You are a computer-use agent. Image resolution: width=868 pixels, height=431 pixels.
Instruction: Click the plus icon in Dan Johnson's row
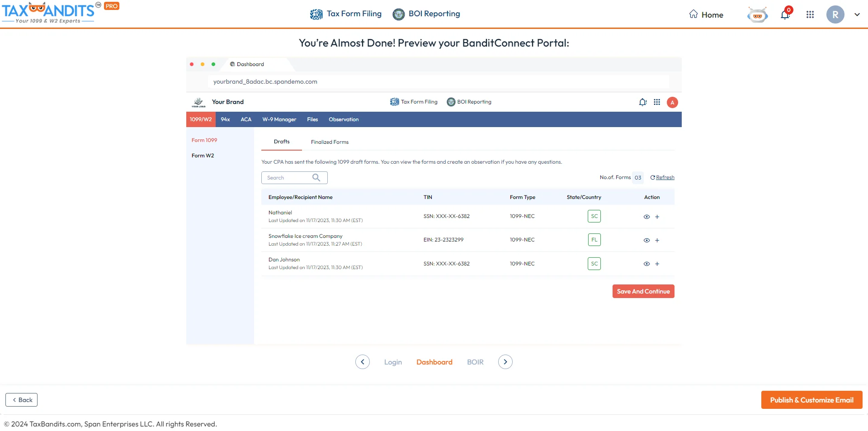tap(657, 264)
